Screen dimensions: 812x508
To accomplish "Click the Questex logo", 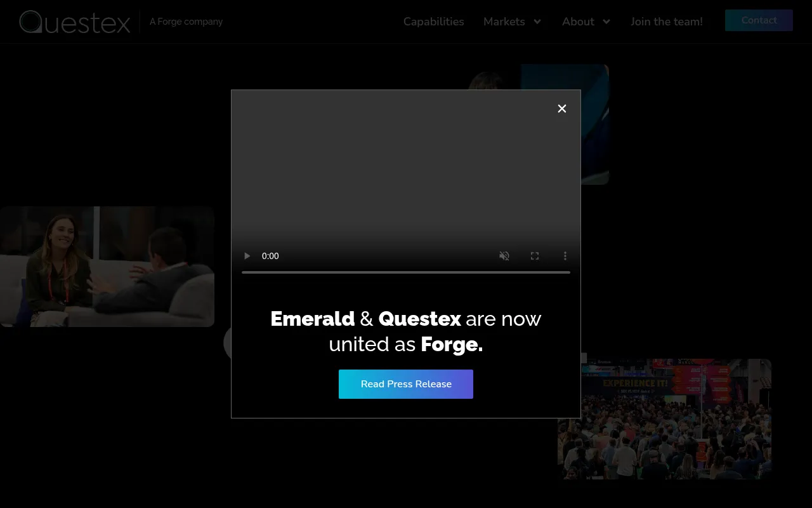I will pyautogui.click(x=75, y=22).
